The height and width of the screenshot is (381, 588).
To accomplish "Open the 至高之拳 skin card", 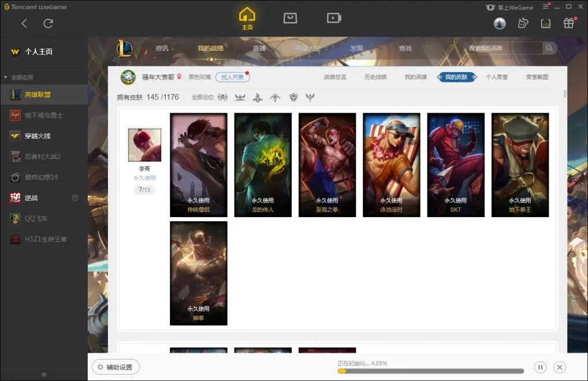I will (x=328, y=165).
